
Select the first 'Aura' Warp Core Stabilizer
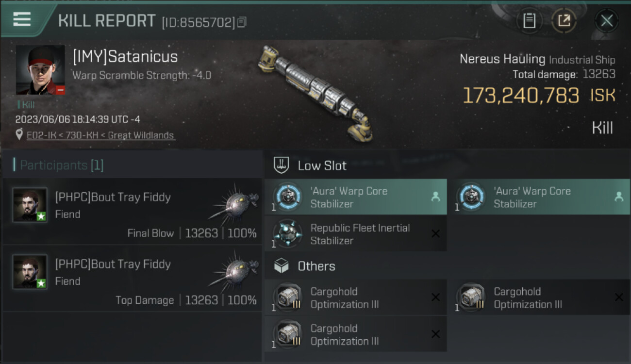(x=355, y=197)
